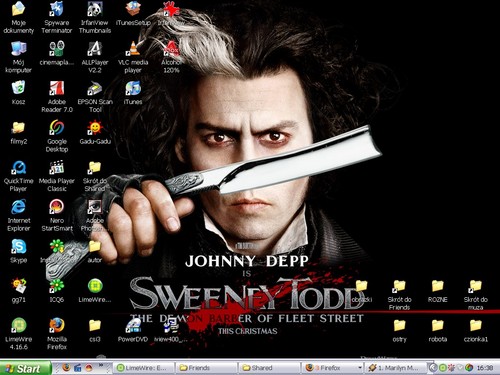Open the ostry folder
Image resolution: width=500 pixels, height=375 pixels.
pyautogui.click(x=399, y=330)
